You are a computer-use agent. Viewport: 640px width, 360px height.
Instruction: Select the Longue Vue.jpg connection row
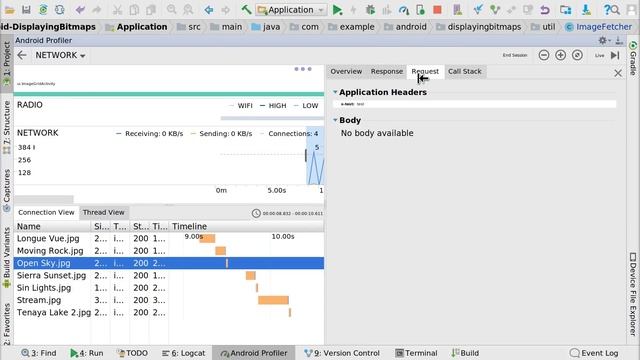[169, 238]
